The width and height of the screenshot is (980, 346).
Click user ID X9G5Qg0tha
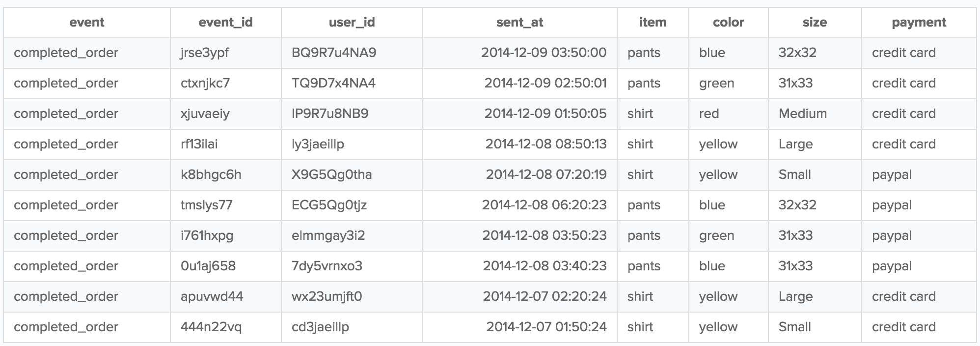coord(331,175)
